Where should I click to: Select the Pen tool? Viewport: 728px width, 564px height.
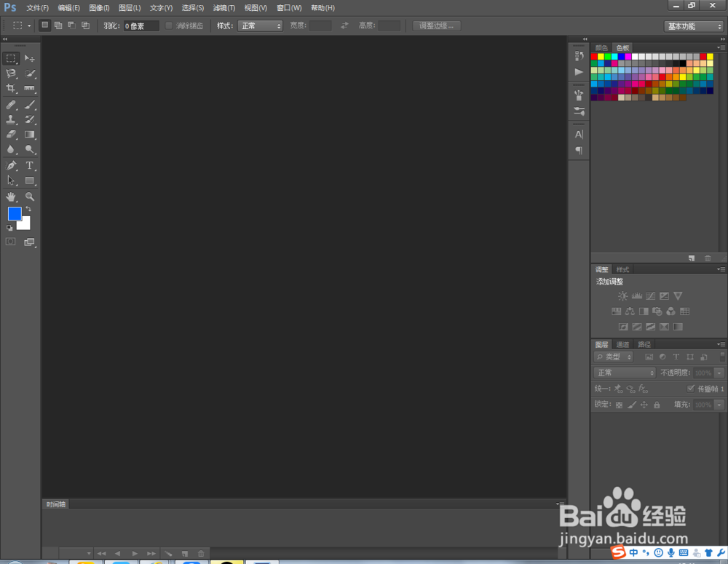coord(11,166)
